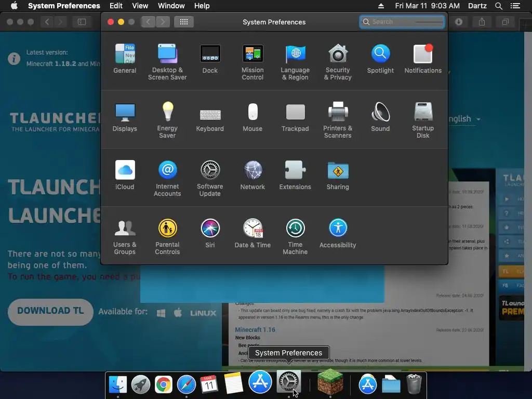The width and height of the screenshot is (532, 399).
Task: Open Energy Saver settings
Action: pos(167,120)
